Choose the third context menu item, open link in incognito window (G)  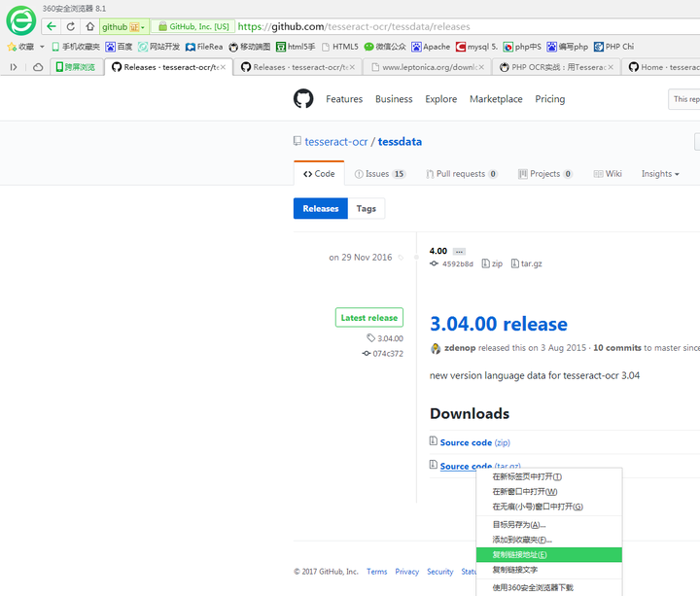tap(549, 507)
